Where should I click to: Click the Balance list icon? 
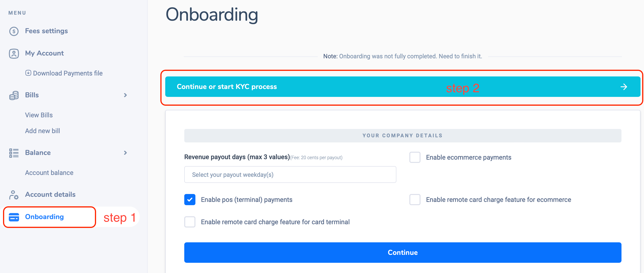coord(14,153)
